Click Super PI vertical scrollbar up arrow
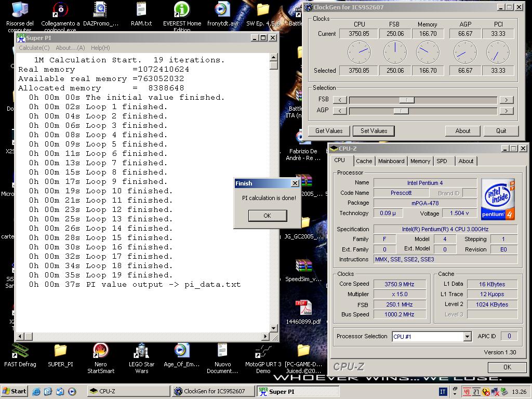The width and height of the screenshot is (532, 399). click(273, 57)
